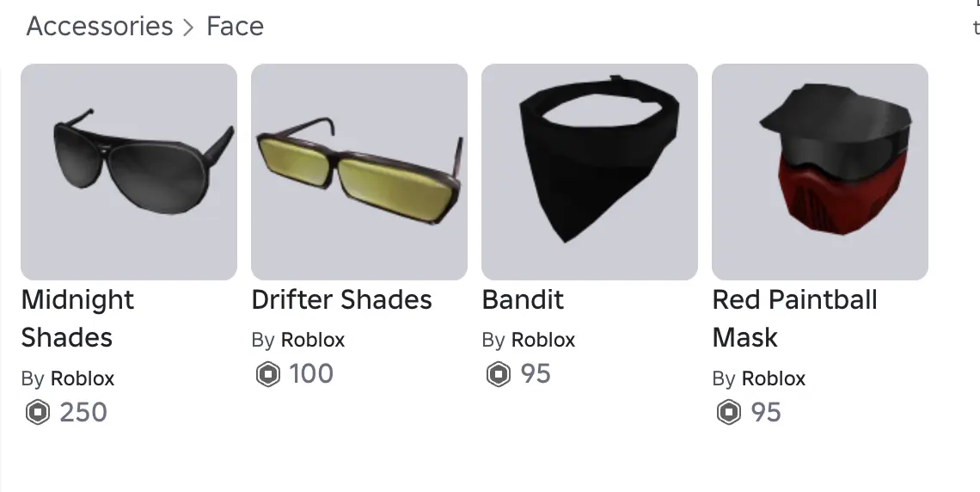The image size is (980, 492).
Task: Click the Robux icon beside 250
Action: click(x=38, y=413)
